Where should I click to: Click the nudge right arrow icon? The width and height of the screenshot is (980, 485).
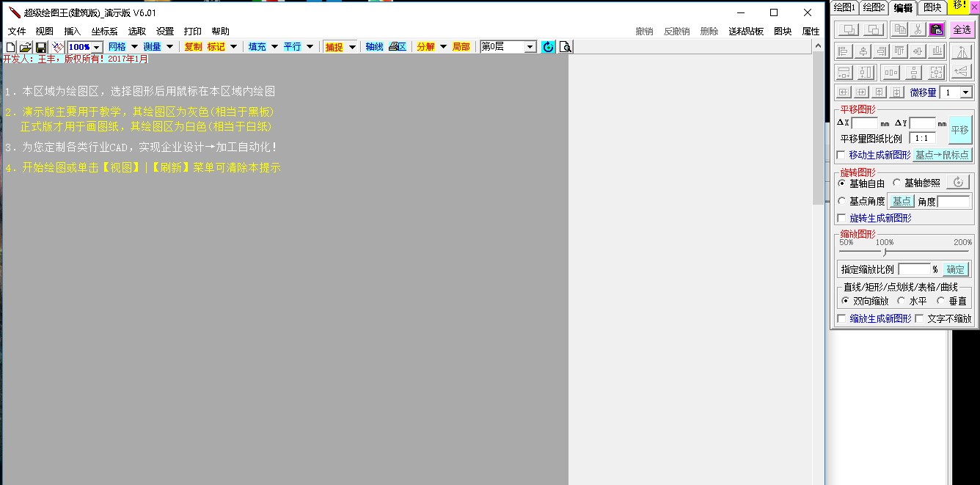(x=861, y=92)
